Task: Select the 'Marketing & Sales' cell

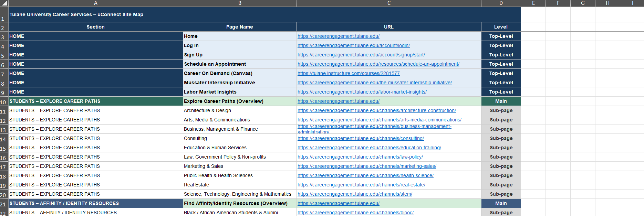Action: [240, 166]
